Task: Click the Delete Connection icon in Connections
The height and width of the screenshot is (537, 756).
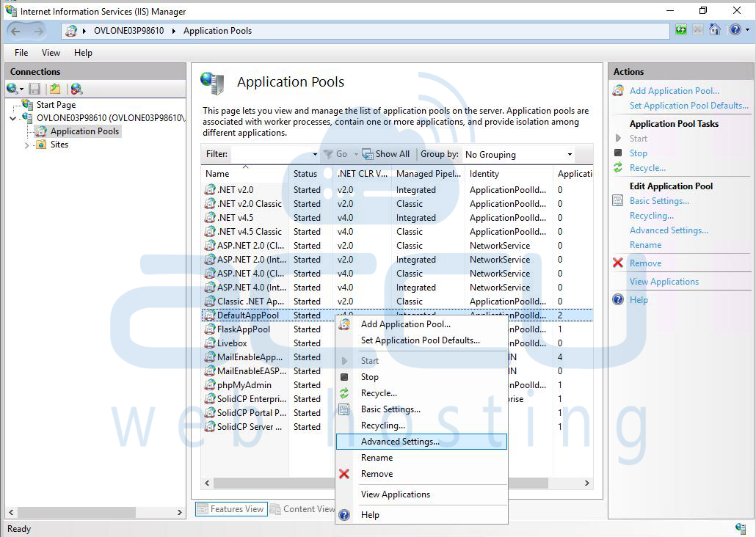Action: tap(76, 89)
